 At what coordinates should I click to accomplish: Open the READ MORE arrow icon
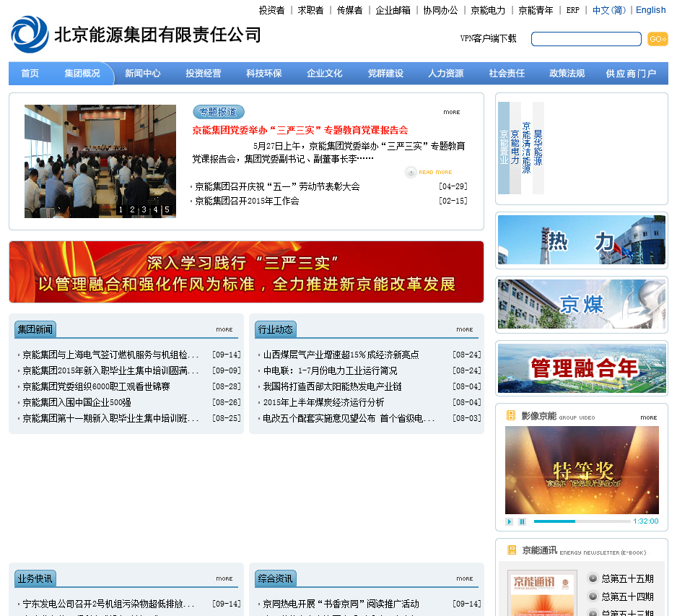tap(411, 173)
